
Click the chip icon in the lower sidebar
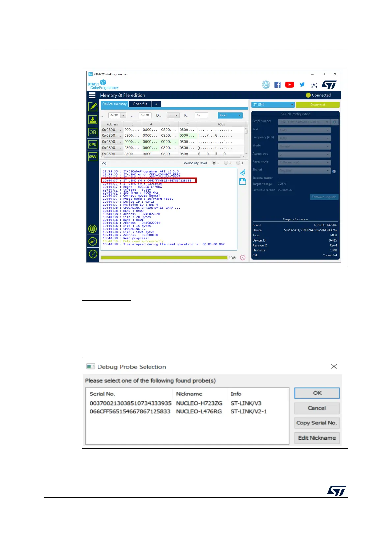pos(93,229)
